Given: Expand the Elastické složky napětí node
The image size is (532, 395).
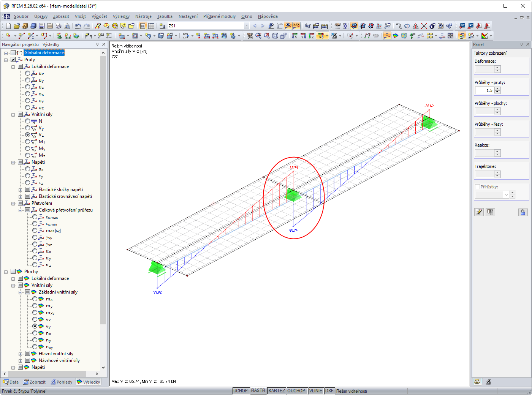Looking at the screenshot, I should tap(20, 190).
